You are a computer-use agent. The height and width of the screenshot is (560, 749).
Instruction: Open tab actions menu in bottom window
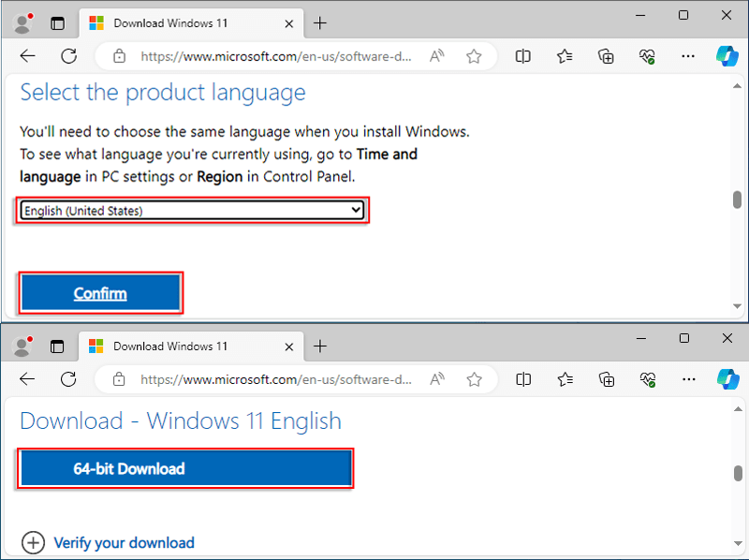(57, 346)
